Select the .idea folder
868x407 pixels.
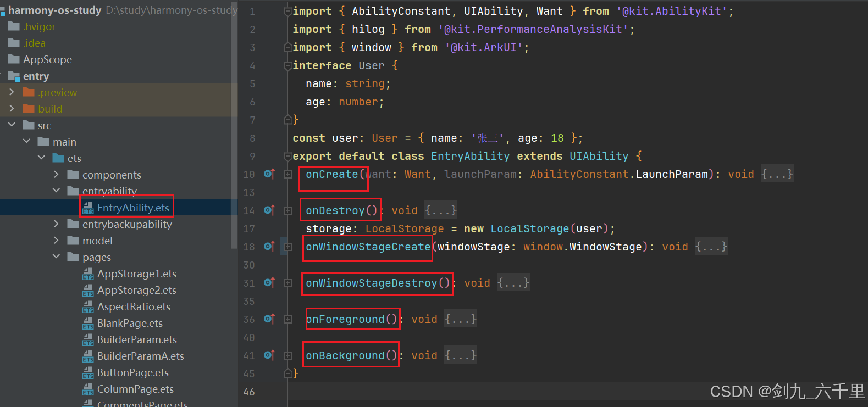click(x=34, y=43)
